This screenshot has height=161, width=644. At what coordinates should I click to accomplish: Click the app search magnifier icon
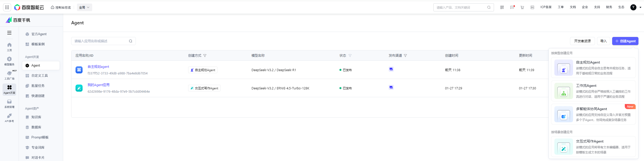click(131, 41)
